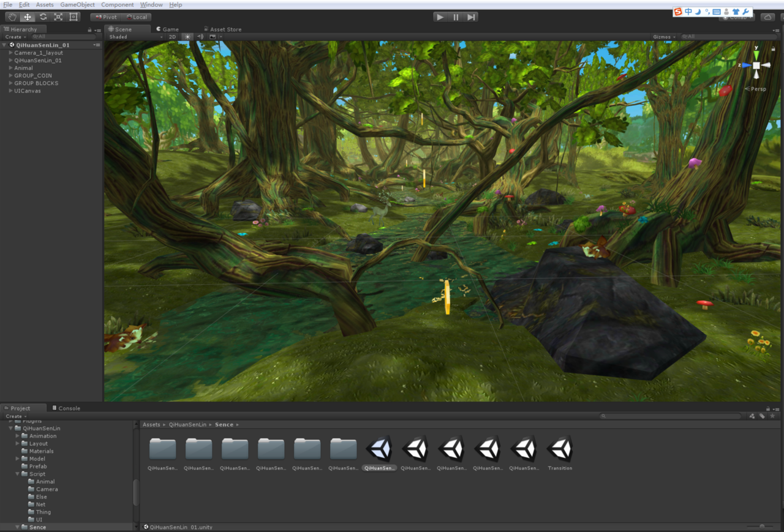This screenshot has width=784, height=532.
Task: Click the save search star icon in Project
Action: click(x=772, y=416)
